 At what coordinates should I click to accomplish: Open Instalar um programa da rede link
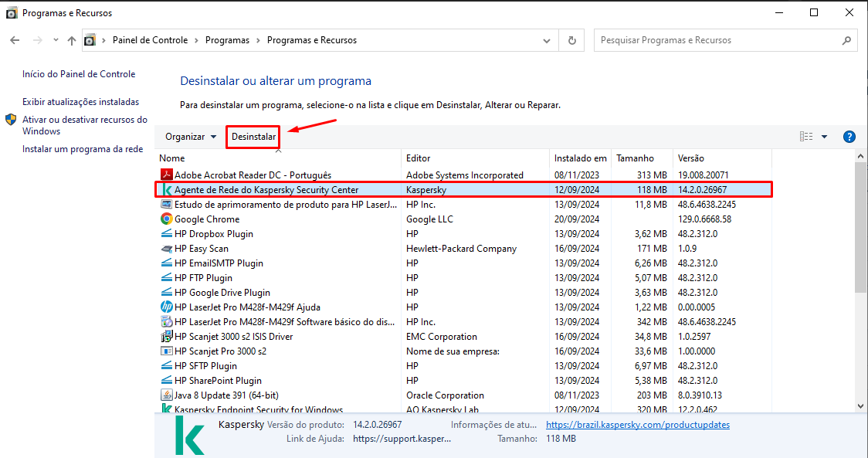tap(83, 149)
